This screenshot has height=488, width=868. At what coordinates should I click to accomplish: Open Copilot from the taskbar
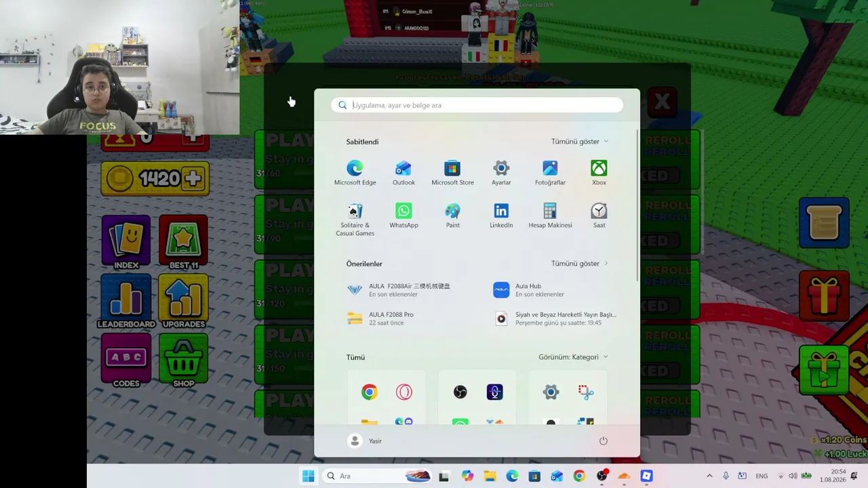click(467, 476)
